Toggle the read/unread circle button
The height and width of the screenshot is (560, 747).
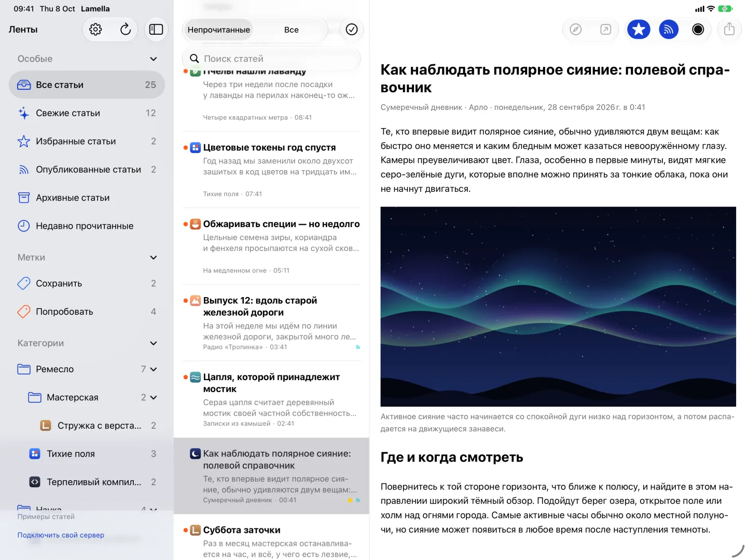click(698, 30)
